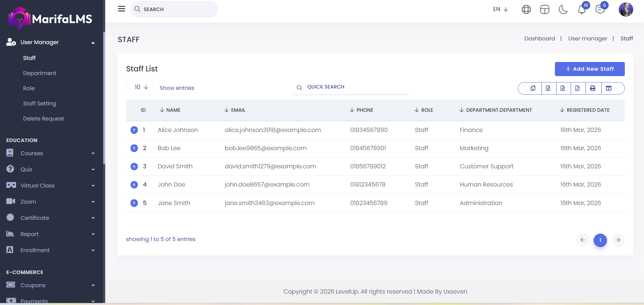Open column visibility options

click(x=608, y=88)
